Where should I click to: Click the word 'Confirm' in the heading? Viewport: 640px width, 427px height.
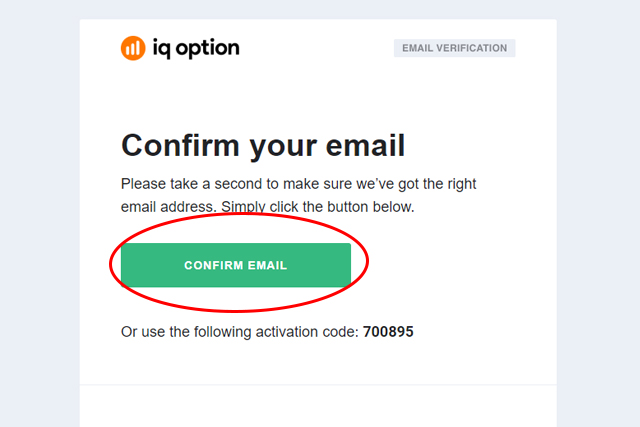point(180,145)
